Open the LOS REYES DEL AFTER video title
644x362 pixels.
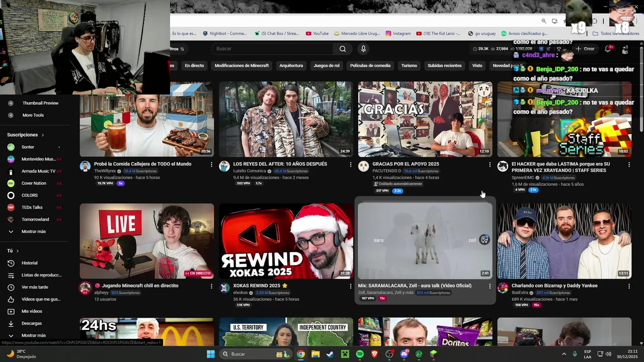coord(280,164)
